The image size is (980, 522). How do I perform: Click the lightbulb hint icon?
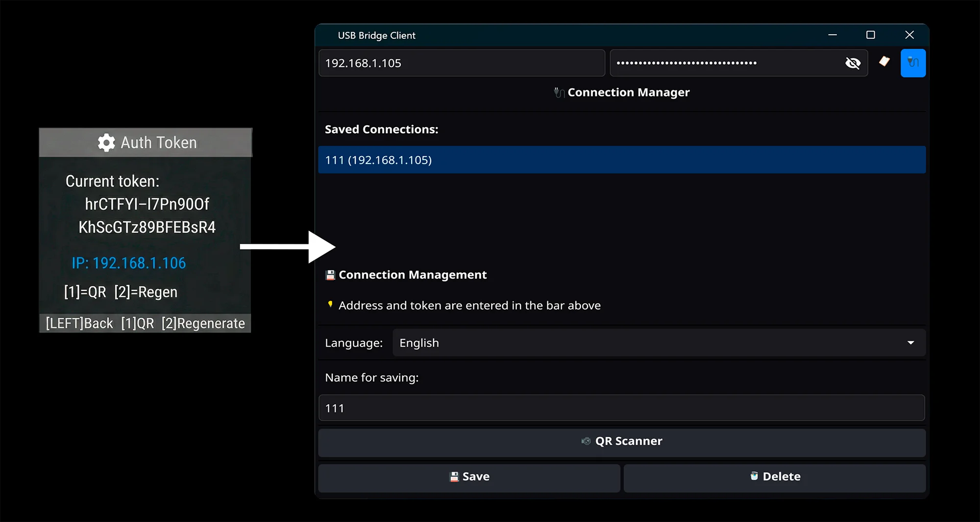pos(330,305)
